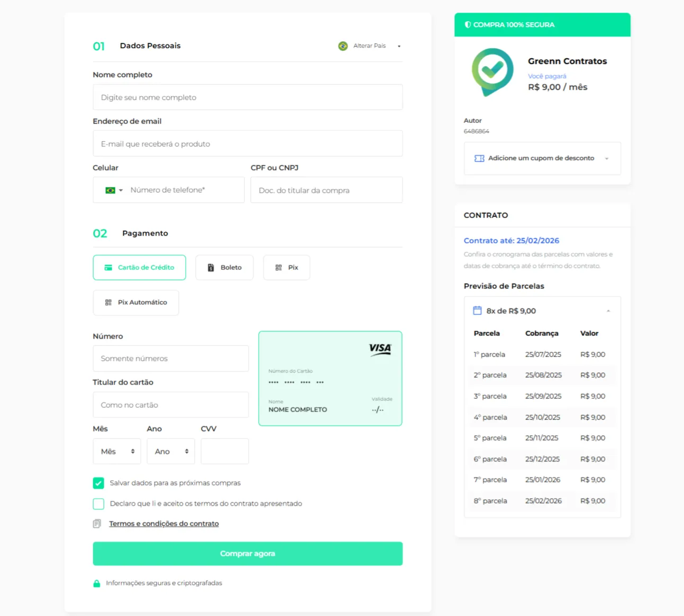
Task: Click the Greenn Contratos product logo
Action: point(493,72)
